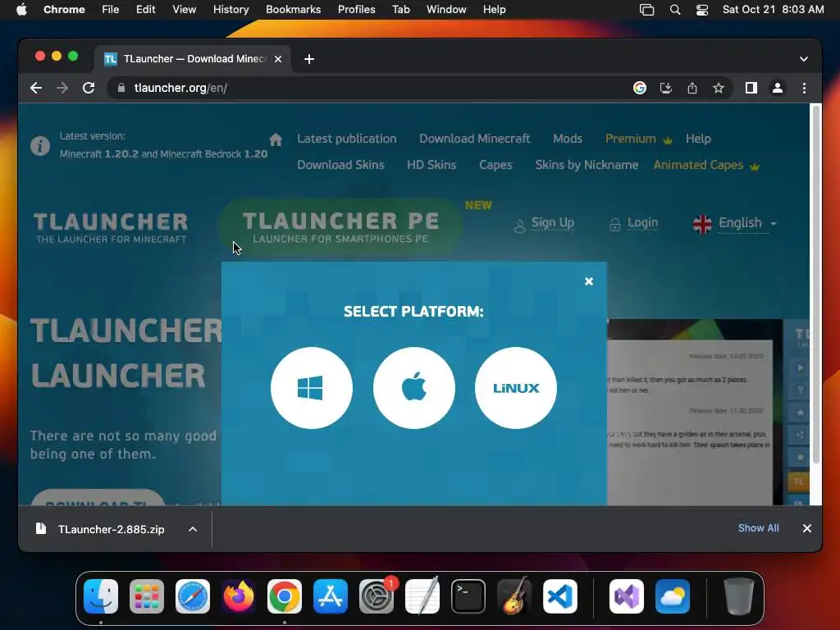The image size is (840, 630).
Task: Choose the Apple macOS platform icon
Action: point(413,388)
